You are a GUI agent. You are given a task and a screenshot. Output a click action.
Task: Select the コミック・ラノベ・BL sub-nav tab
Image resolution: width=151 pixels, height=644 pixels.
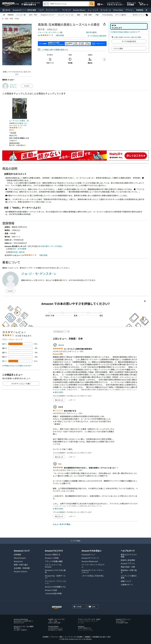(x=66, y=15)
